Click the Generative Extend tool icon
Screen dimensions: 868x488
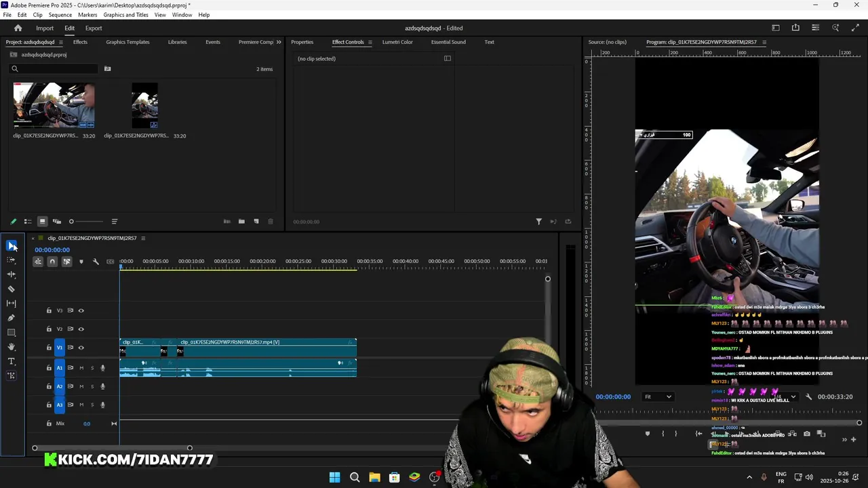pos(12,375)
